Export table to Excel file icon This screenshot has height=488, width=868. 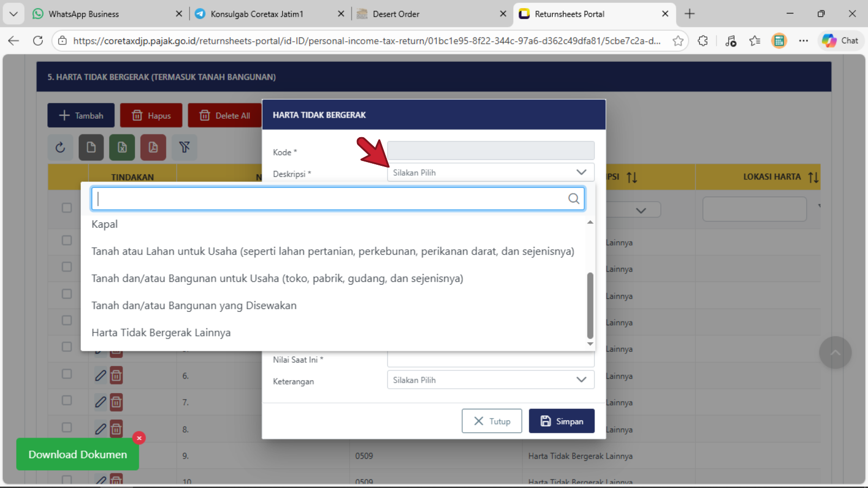coord(122,147)
